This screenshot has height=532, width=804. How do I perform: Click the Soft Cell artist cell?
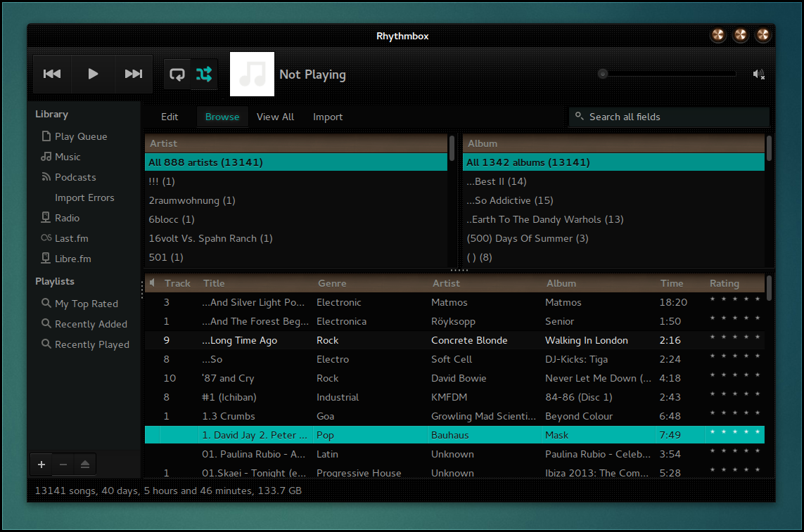(x=451, y=359)
